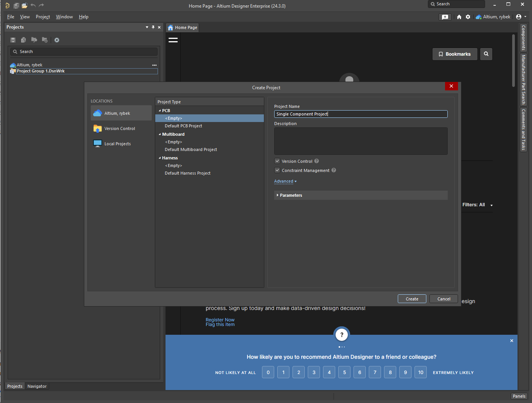Select Empty under Multiboard
Image resolution: width=532 pixels, height=403 pixels.
[x=209, y=142]
